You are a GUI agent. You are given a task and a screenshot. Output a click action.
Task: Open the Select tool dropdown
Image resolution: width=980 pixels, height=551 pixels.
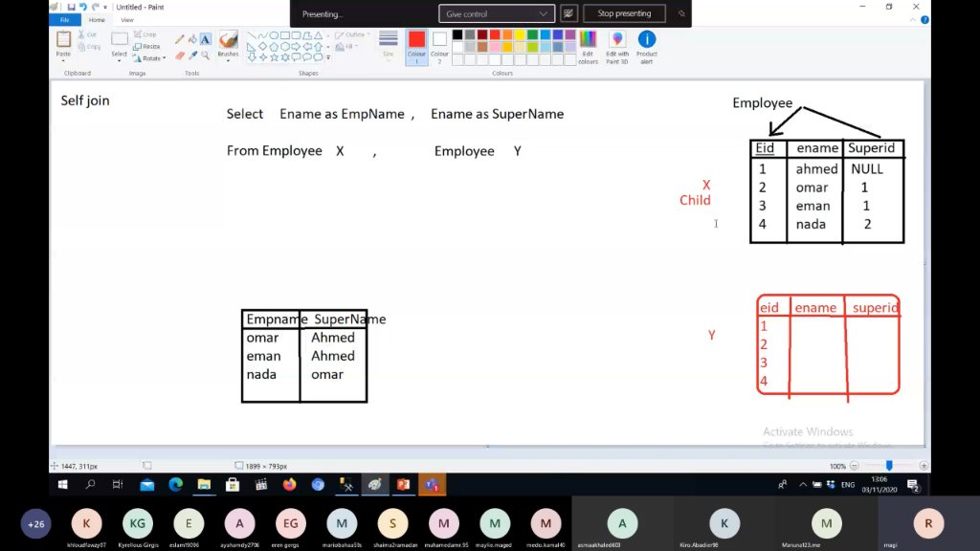pyautogui.click(x=119, y=58)
